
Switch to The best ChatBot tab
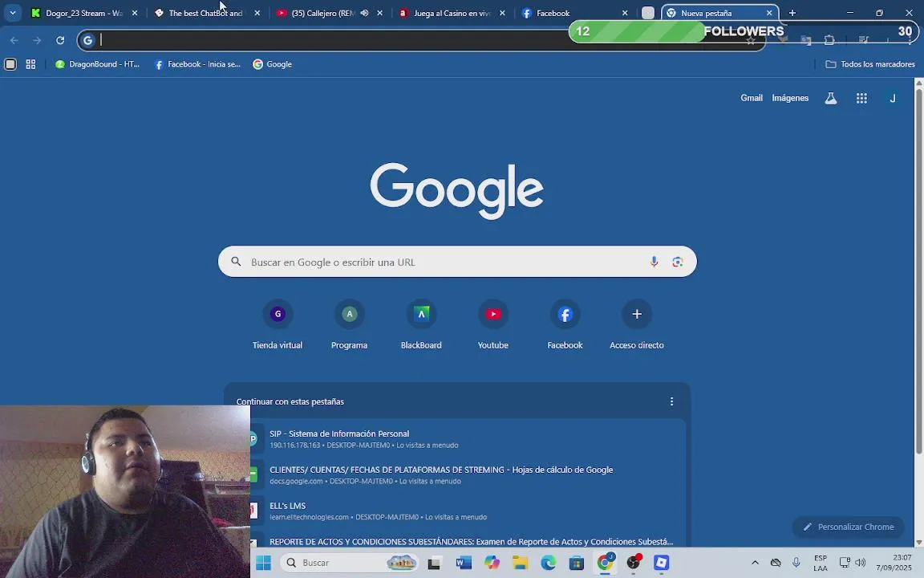tap(205, 13)
